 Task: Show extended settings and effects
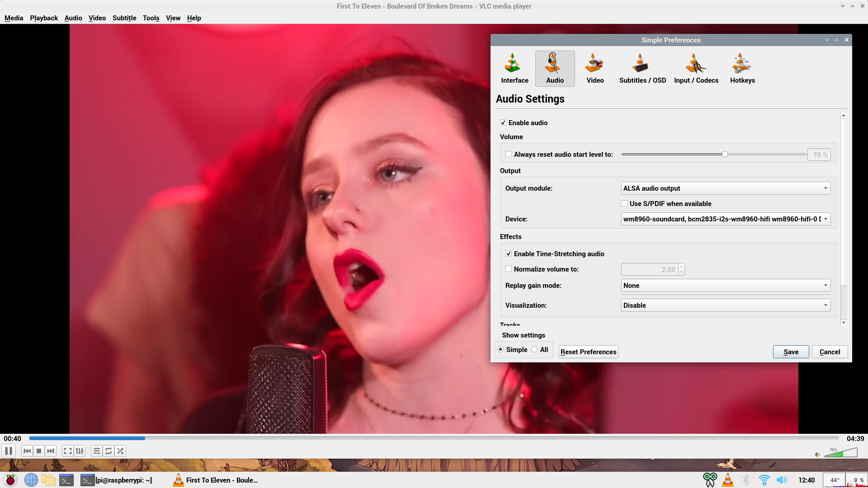click(x=80, y=451)
